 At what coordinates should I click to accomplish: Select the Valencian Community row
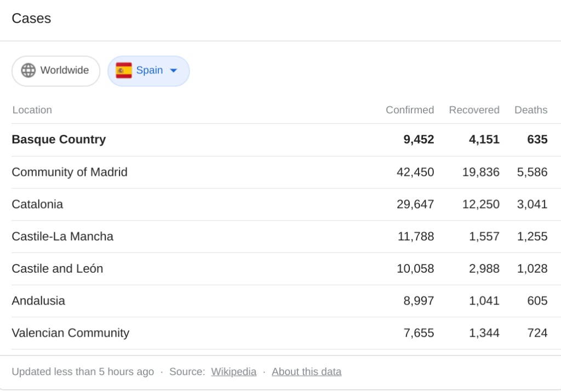coord(71,333)
